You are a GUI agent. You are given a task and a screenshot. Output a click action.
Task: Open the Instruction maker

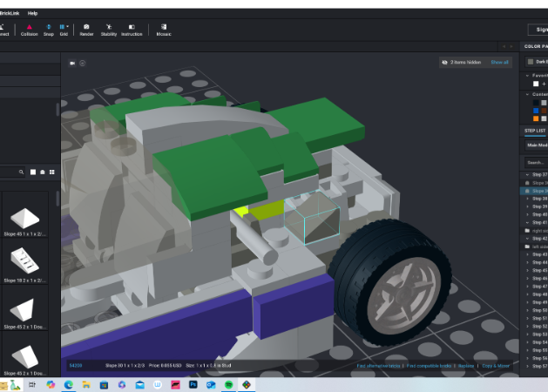132,30
